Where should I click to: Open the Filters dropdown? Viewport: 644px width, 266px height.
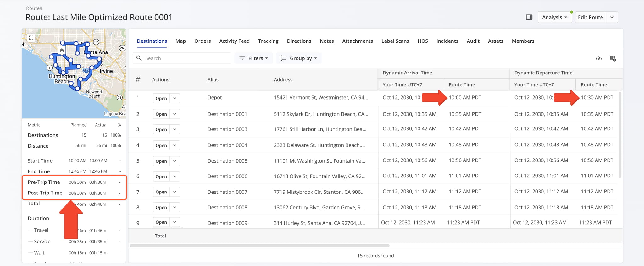(x=253, y=58)
